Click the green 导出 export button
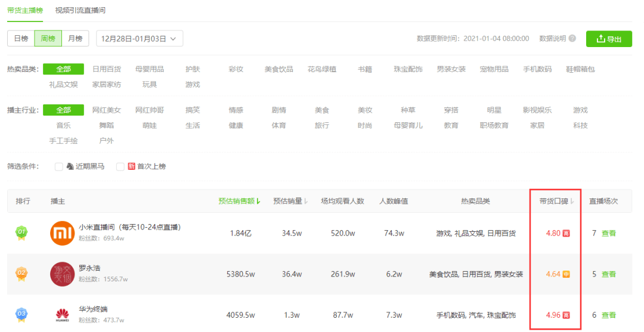The width and height of the screenshot is (644, 332). click(x=609, y=39)
